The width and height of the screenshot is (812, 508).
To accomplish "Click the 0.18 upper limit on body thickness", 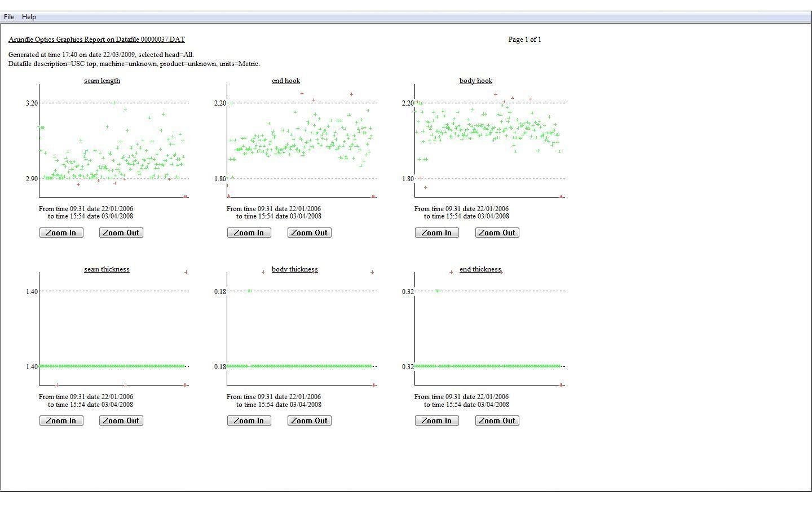I will (220, 292).
